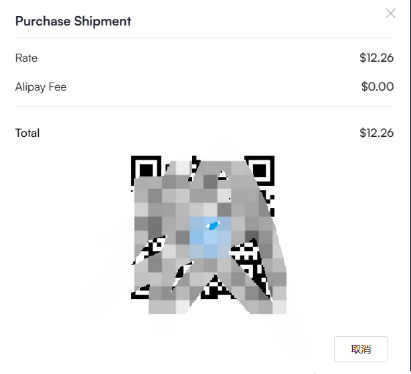Select the top-left QR finder square
411x374 pixels.
point(146,170)
